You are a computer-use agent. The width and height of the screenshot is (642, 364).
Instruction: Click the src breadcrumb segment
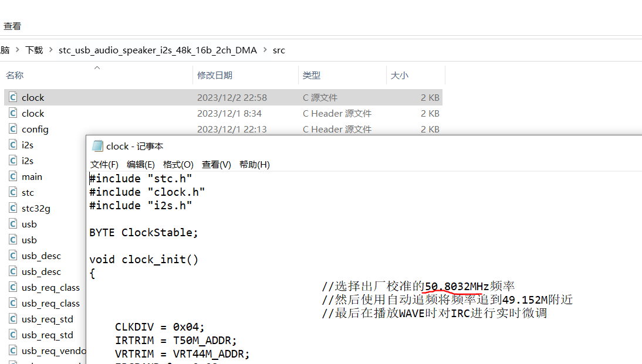pos(279,50)
